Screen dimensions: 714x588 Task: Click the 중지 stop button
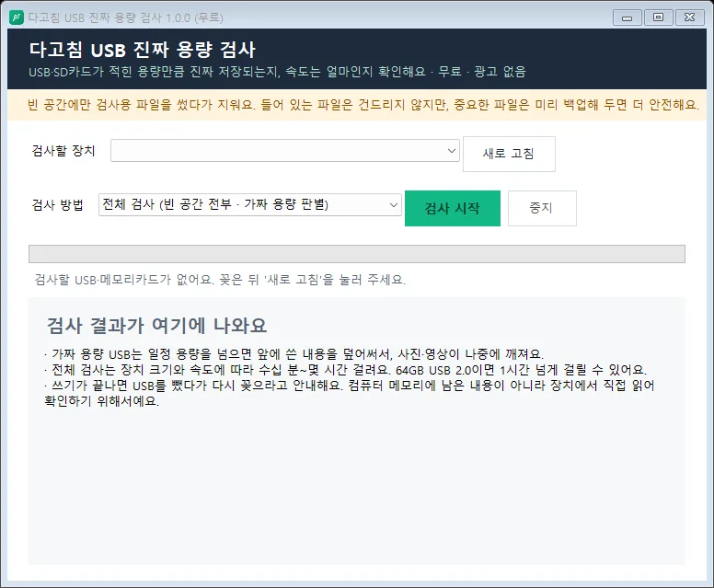tap(542, 208)
